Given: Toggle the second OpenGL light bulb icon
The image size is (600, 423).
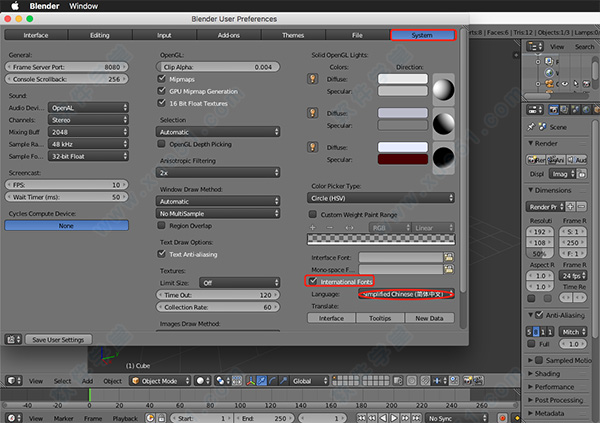Looking at the screenshot, I should pyautogui.click(x=313, y=113).
